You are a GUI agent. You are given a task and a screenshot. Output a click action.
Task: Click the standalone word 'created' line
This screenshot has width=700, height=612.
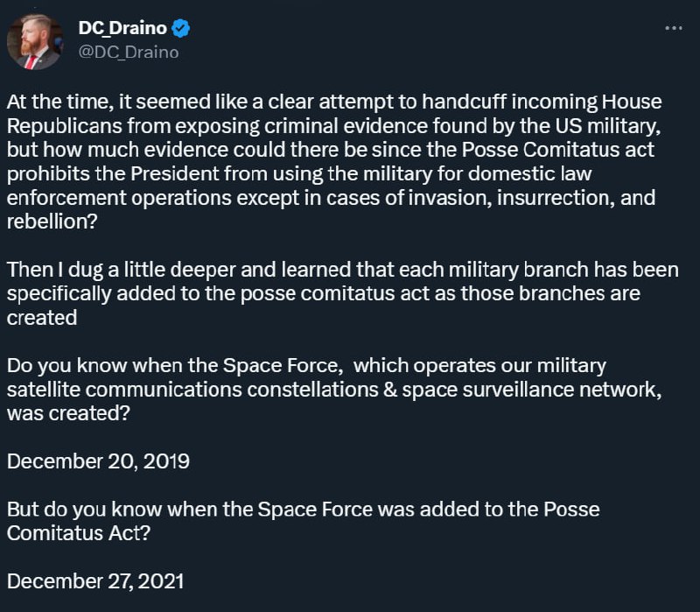pyautogui.click(x=42, y=318)
